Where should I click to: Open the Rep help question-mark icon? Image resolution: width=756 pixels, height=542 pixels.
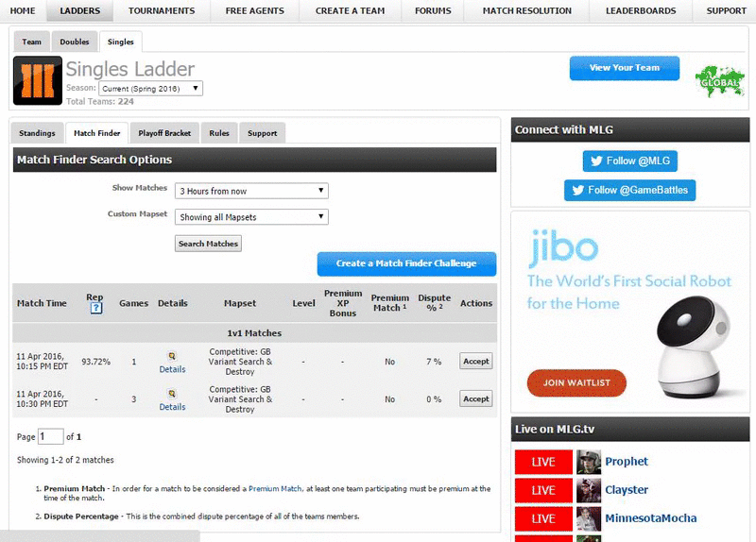pos(96,309)
